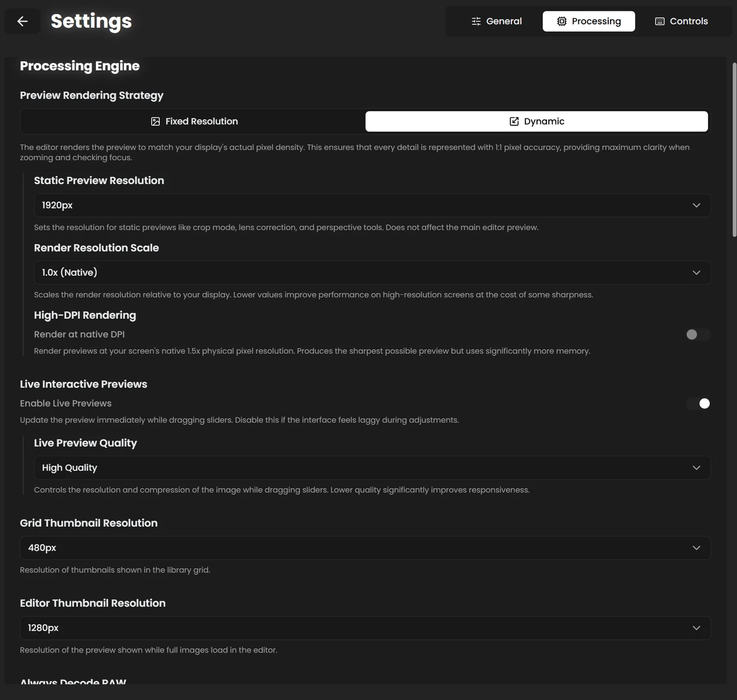Image resolution: width=737 pixels, height=700 pixels.
Task: Click the Processing Engine heading
Action: pyautogui.click(x=79, y=66)
